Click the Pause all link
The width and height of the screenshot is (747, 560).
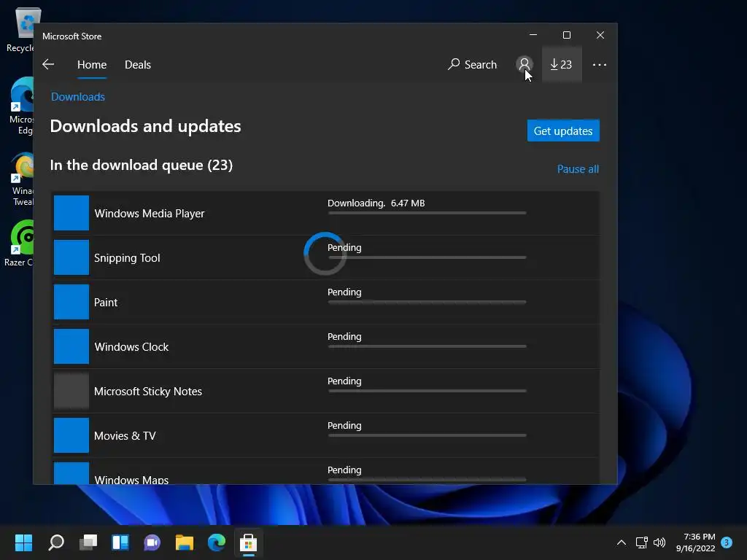click(x=578, y=169)
